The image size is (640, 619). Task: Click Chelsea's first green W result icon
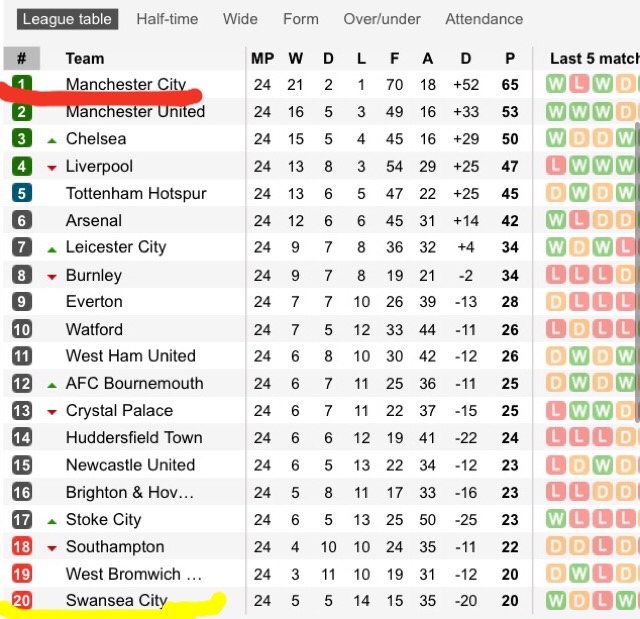click(x=556, y=139)
